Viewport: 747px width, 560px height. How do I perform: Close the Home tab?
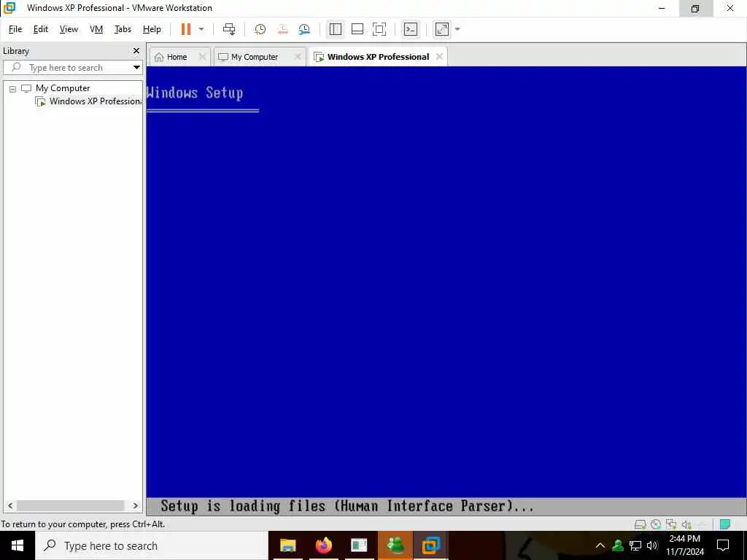[x=202, y=57]
